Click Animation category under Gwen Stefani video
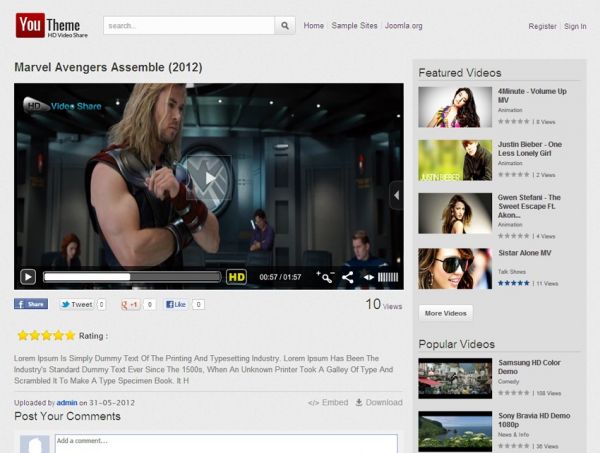 point(510,225)
